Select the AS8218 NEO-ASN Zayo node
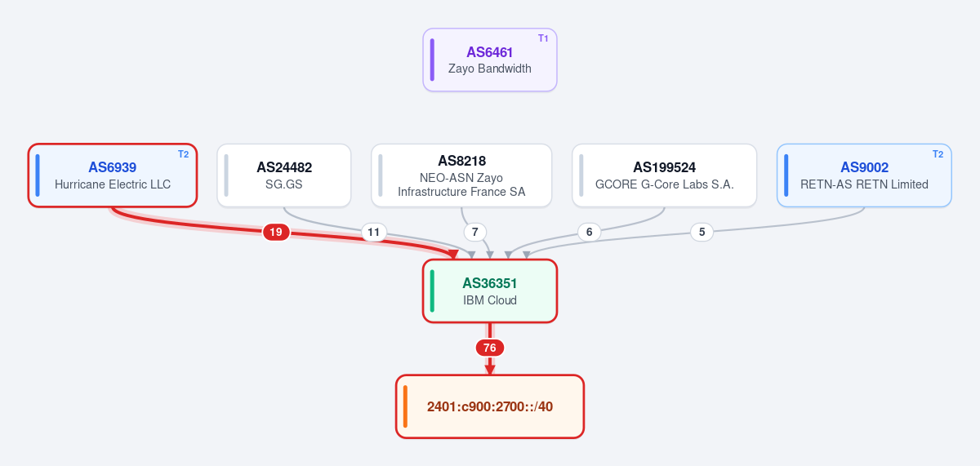 [461, 175]
